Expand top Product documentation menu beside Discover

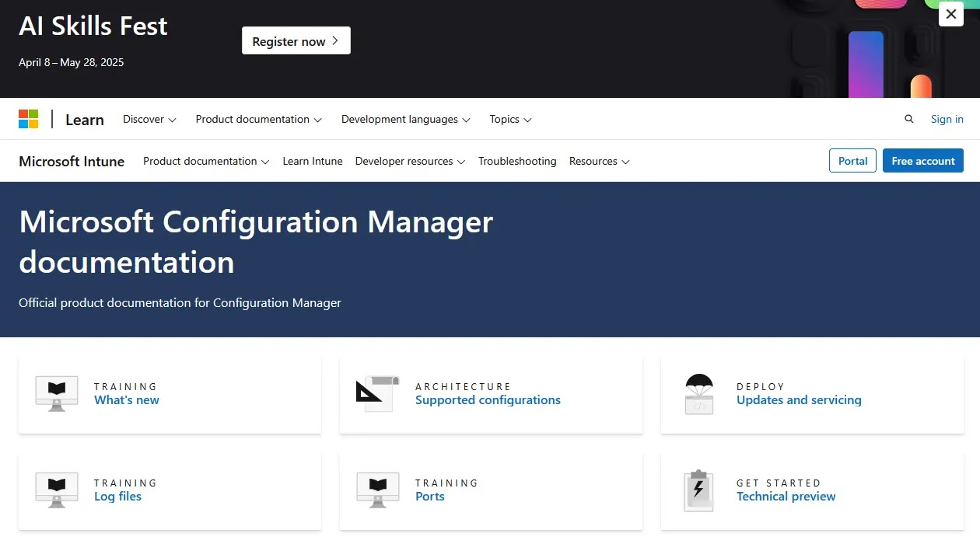(x=258, y=119)
